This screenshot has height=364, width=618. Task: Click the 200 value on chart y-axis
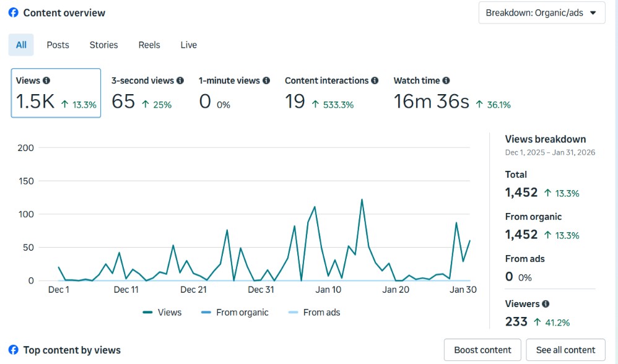[x=25, y=148]
